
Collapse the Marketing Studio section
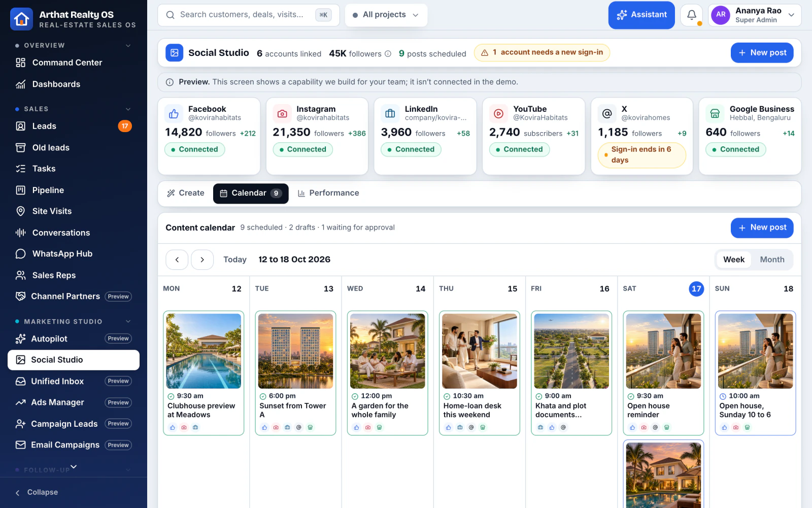(128, 321)
